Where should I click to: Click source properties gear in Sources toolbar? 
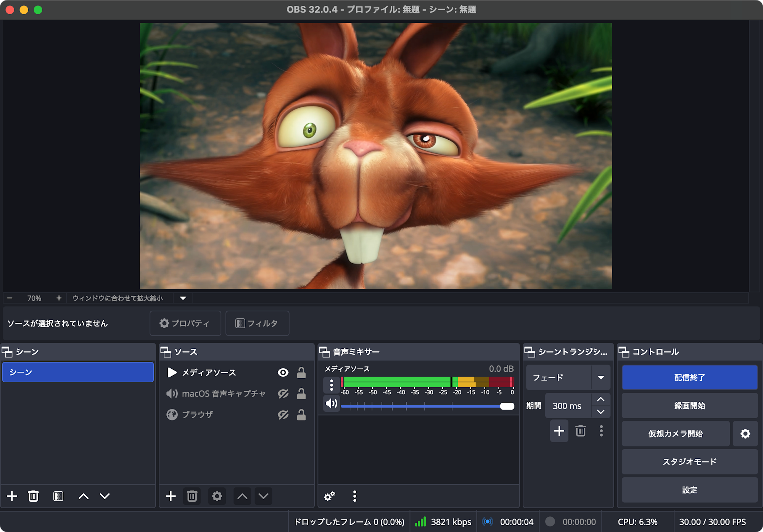pyautogui.click(x=217, y=496)
